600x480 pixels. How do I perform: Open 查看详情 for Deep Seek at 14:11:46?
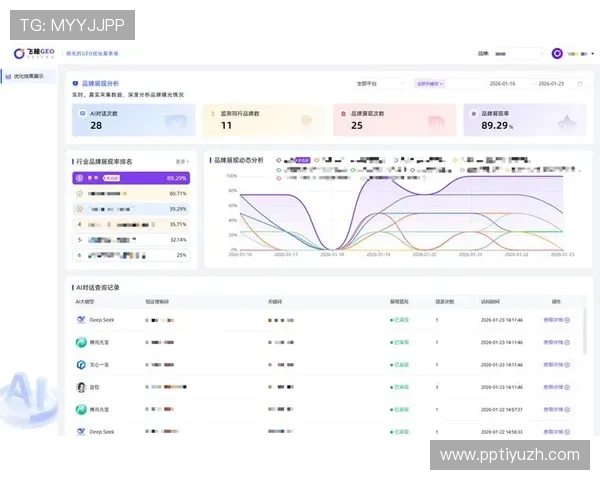[x=556, y=320]
